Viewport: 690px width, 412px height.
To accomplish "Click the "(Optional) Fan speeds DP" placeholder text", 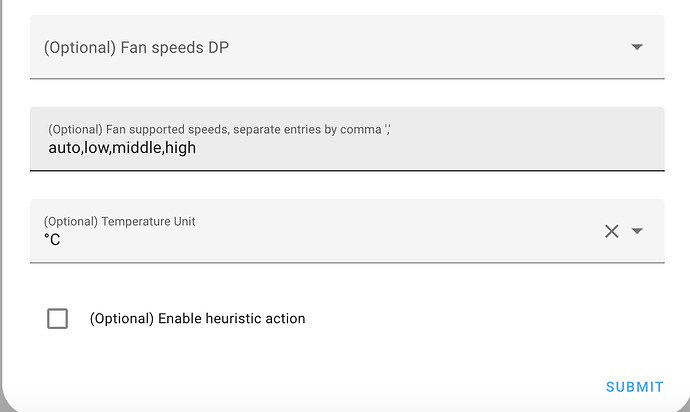I will (x=136, y=47).
